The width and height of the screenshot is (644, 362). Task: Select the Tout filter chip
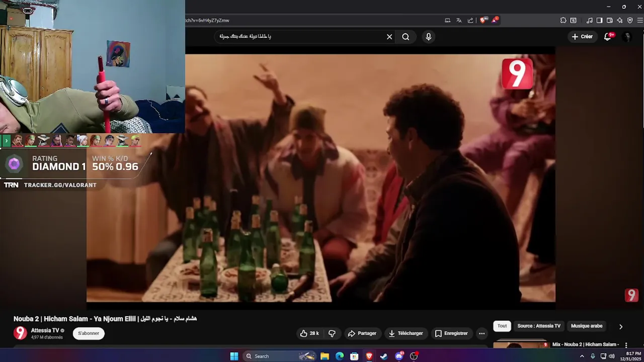click(x=502, y=326)
